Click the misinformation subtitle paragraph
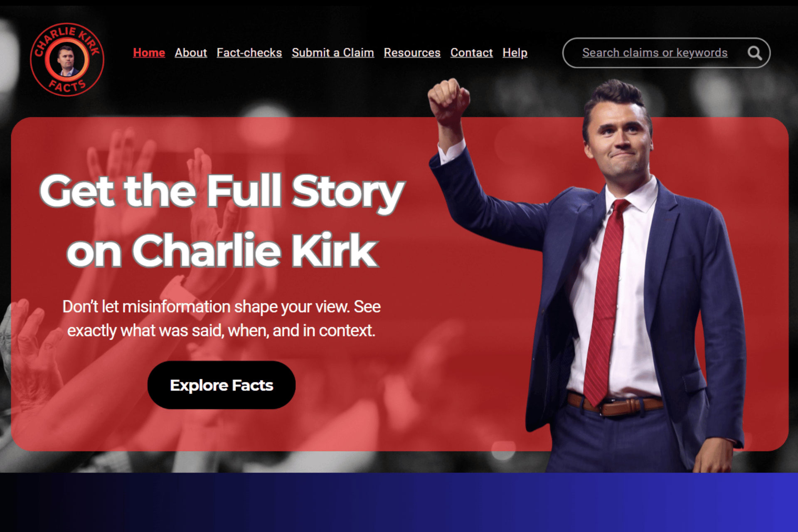Image resolution: width=798 pixels, height=532 pixels. point(222,318)
